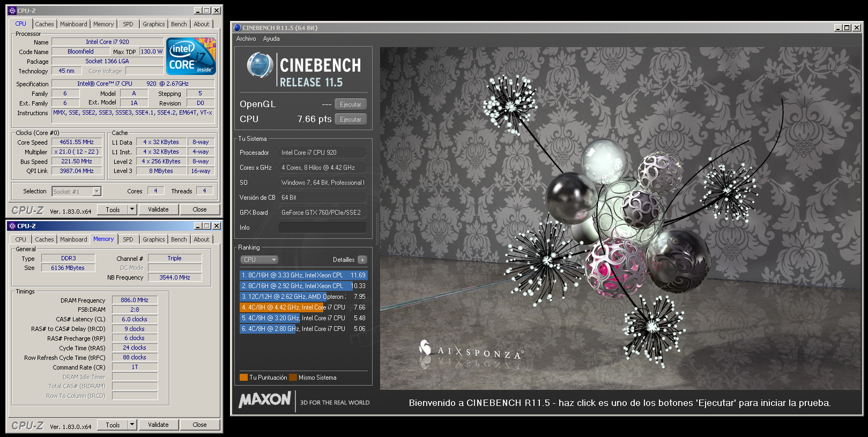Select ranking row 1 Xeon 3.33 GHz
This screenshot has height=437, width=868.
[303, 275]
